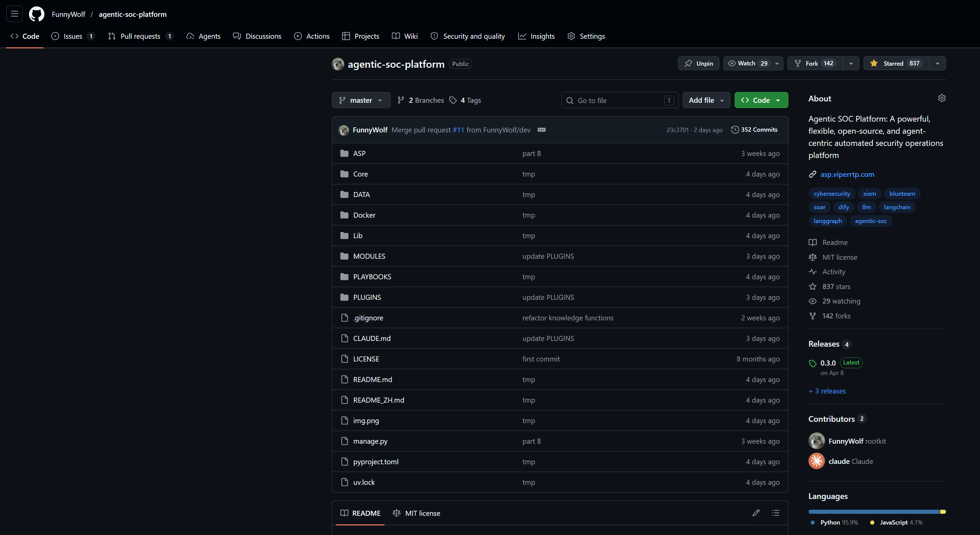
Task: Open the README outline list icon
Action: [775, 513]
